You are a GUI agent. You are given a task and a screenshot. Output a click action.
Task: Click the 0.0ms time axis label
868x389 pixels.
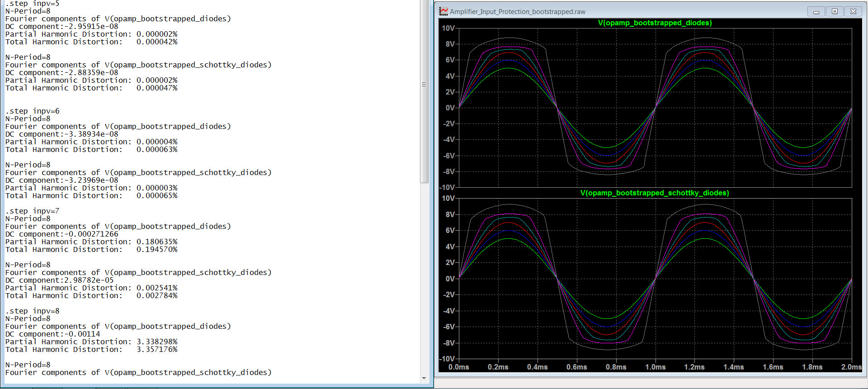tap(459, 367)
